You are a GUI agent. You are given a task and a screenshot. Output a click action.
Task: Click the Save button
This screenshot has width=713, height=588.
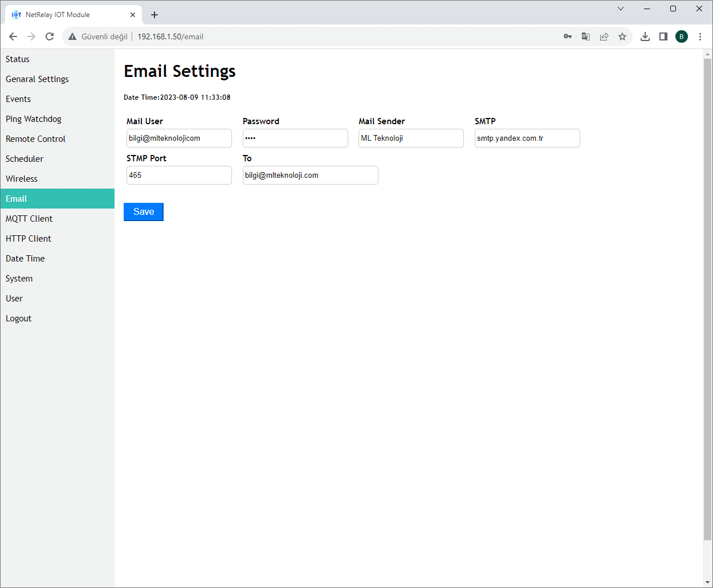point(143,211)
